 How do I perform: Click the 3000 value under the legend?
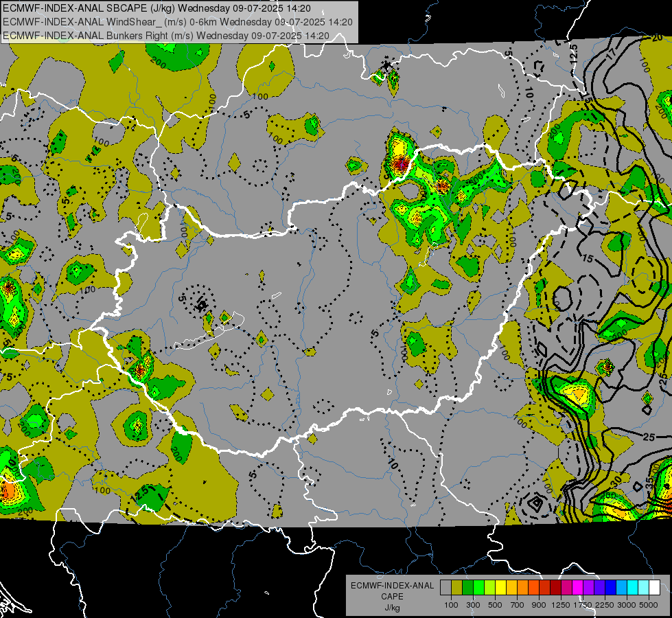pyautogui.click(x=627, y=605)
